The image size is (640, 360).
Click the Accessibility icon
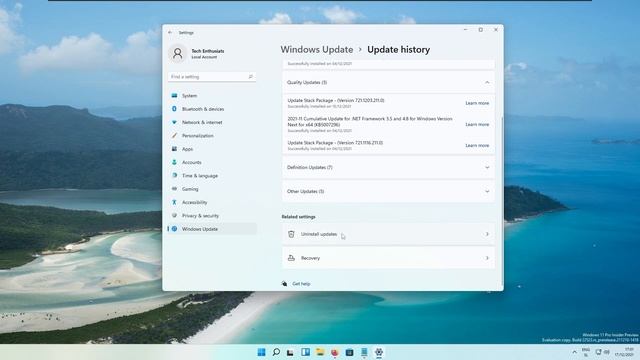click(174, 202)
